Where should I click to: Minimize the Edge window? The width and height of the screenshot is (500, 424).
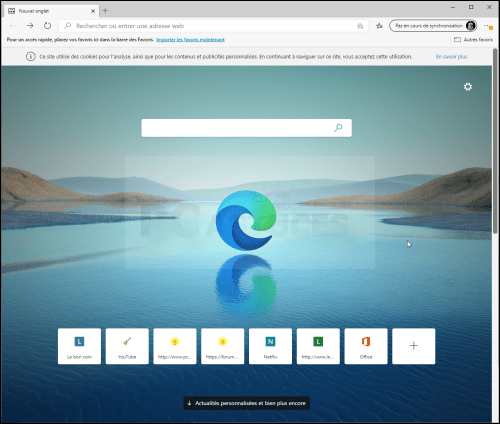tap(453, 7)
